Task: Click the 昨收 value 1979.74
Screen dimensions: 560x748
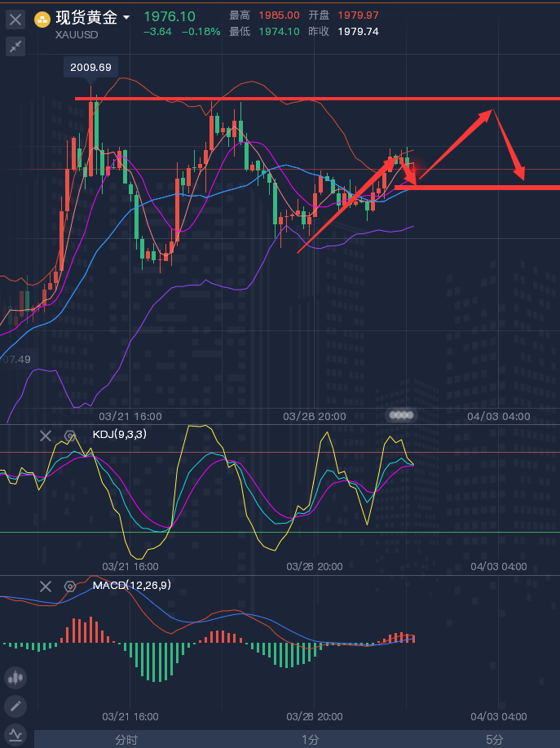Action: coord(359,32)
